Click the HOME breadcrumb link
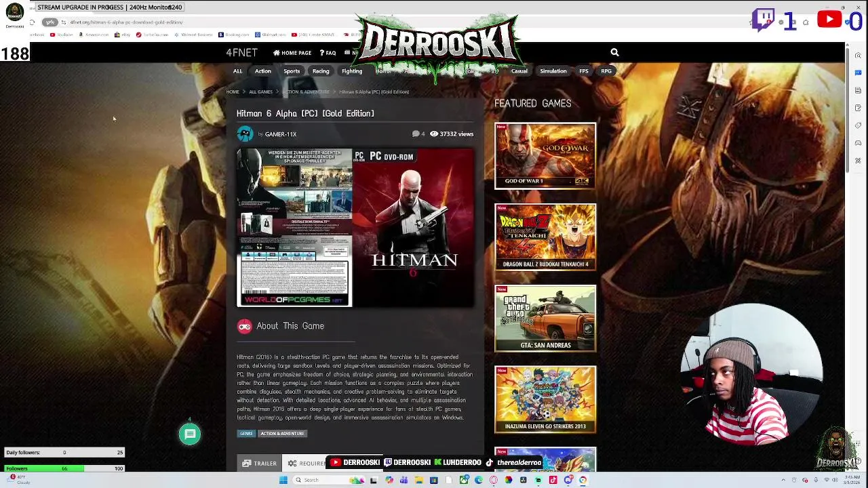 click(x=233, y=91)
